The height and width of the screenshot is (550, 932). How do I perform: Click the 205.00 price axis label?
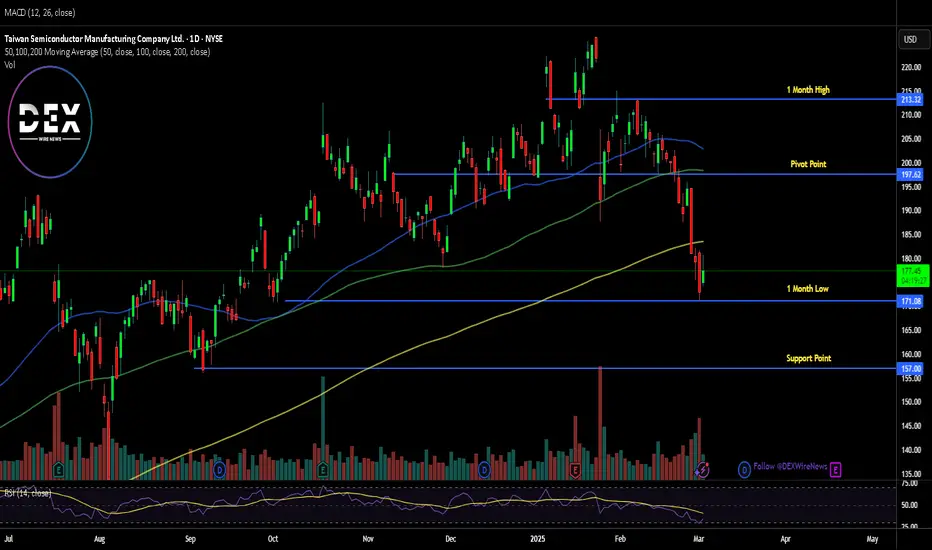coord(911,139)
